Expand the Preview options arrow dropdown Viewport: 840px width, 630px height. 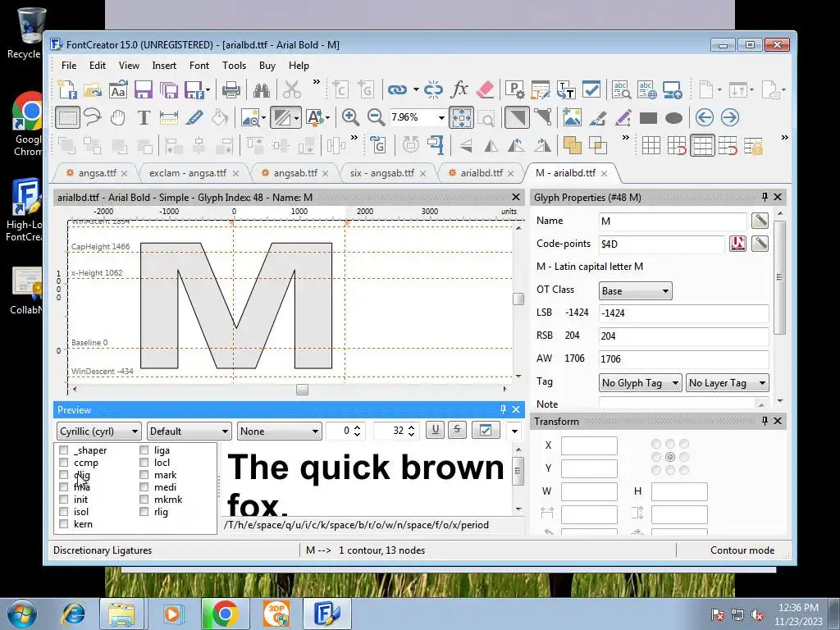click(x=514, y=431)
